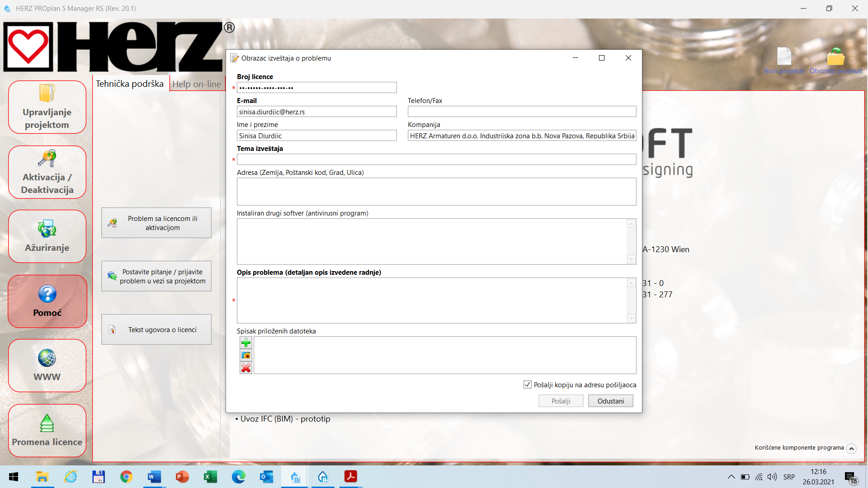Click the SRP language indicator
The image size is (868, 488).
click(789, 477)
